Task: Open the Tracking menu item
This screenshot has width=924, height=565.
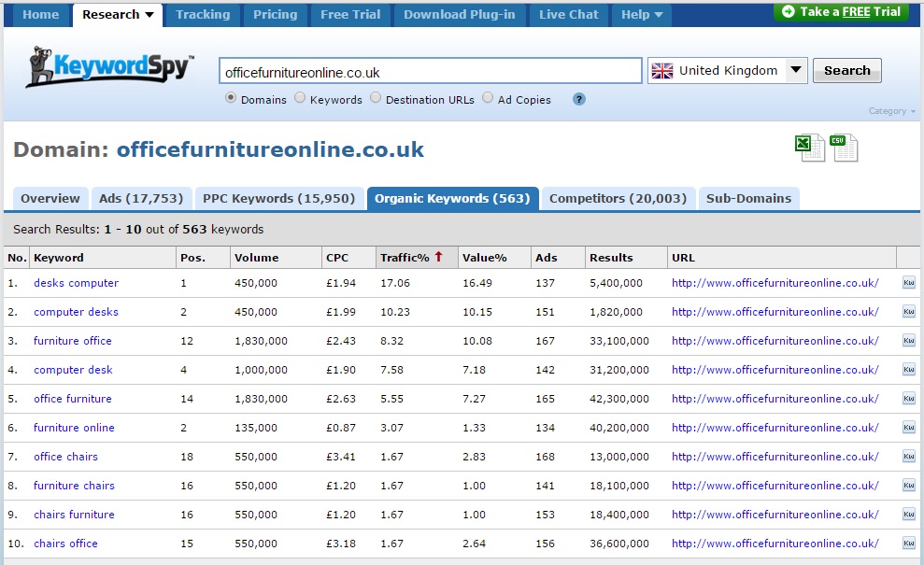Action: click(x=203, y=15)
